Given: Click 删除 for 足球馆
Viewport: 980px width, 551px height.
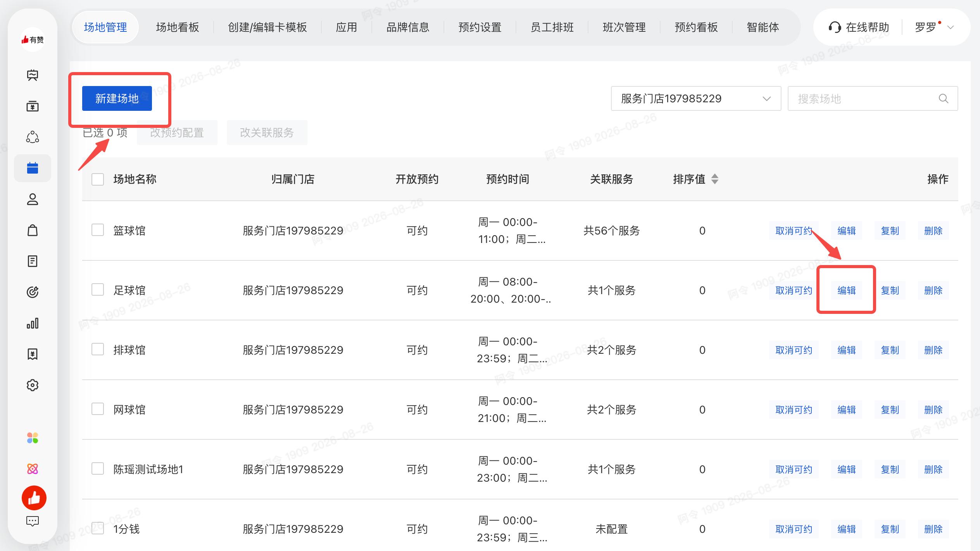Looking at the screenshot, I should pos(933,290).
